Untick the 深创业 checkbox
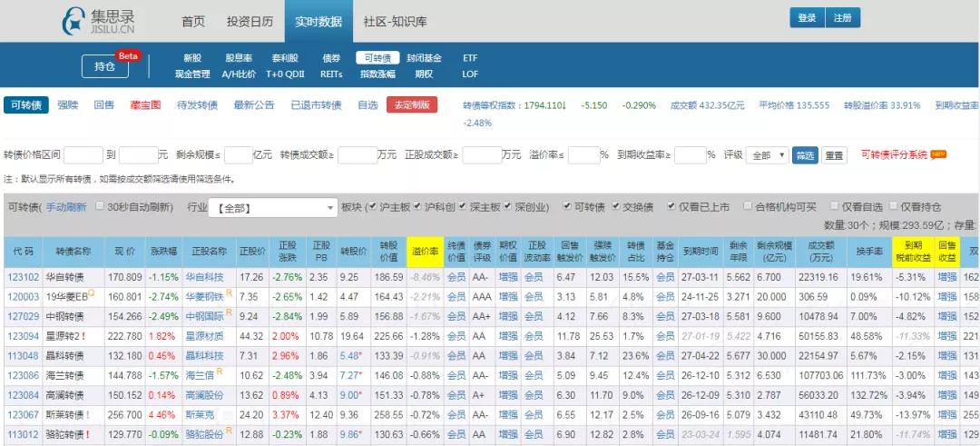The image size is (980, 446). (x=507, y=206)
